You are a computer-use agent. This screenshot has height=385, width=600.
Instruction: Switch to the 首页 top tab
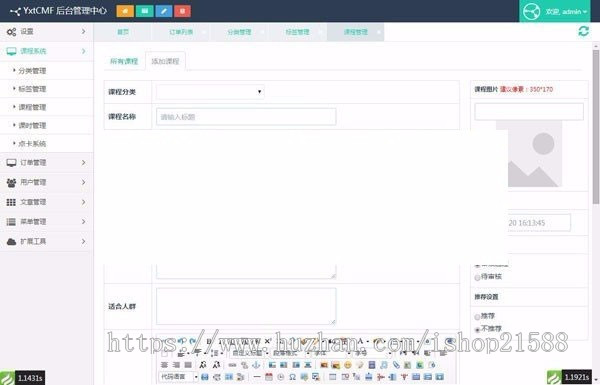click(122, 32)
